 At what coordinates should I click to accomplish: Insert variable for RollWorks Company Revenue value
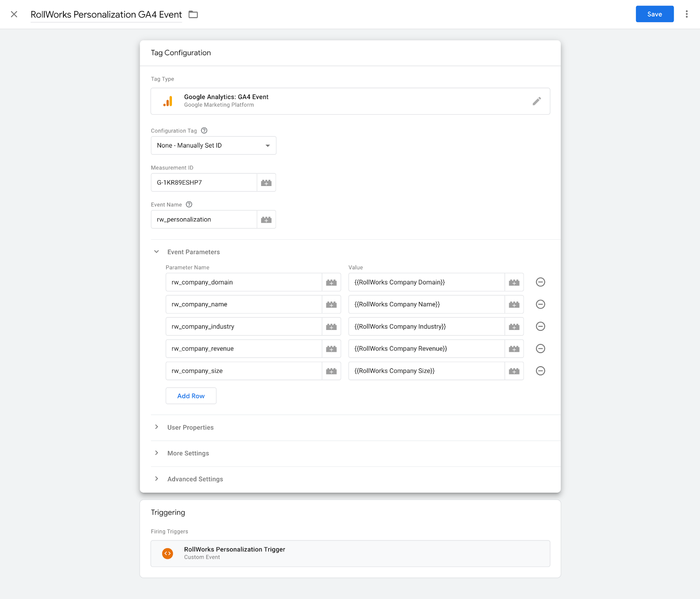click(x=514, y=349)
